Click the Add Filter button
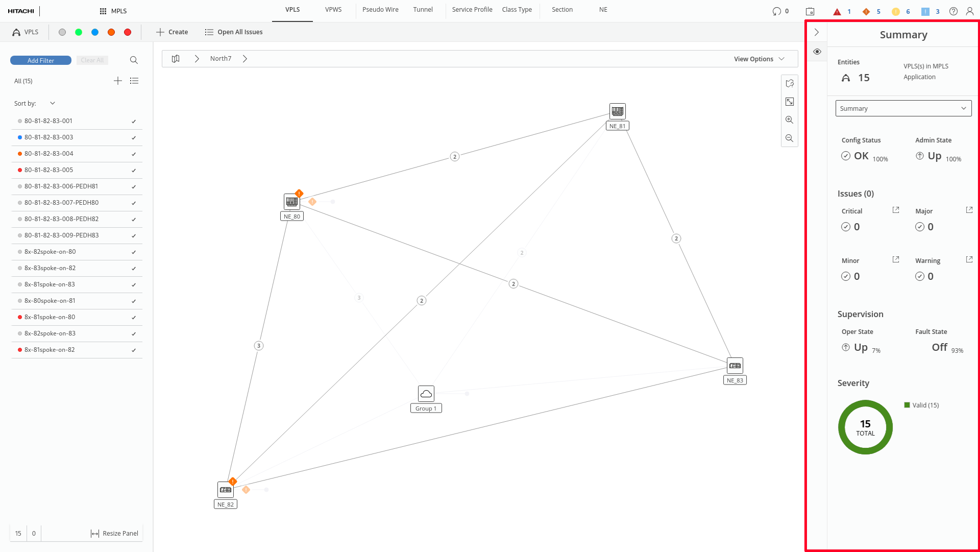 (x=41, y=60)
